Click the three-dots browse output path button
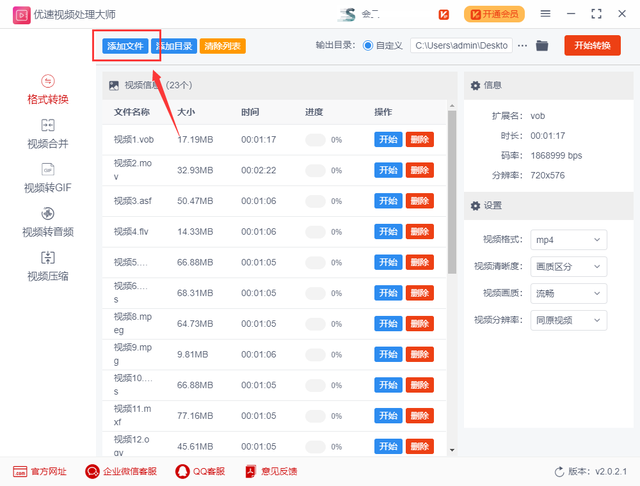 (522, 46)
